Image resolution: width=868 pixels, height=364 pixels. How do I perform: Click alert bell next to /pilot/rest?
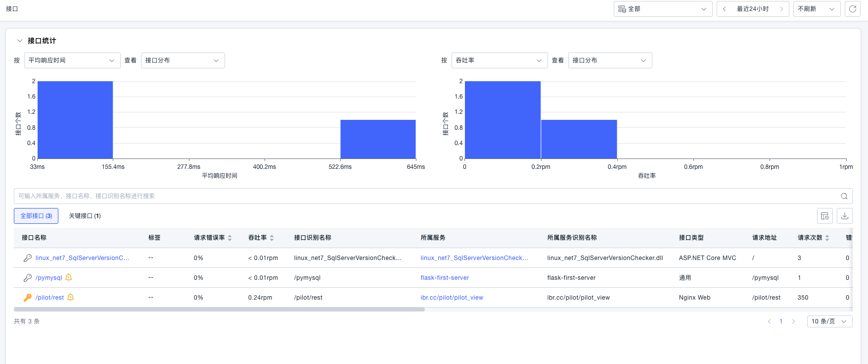point(71,297)
